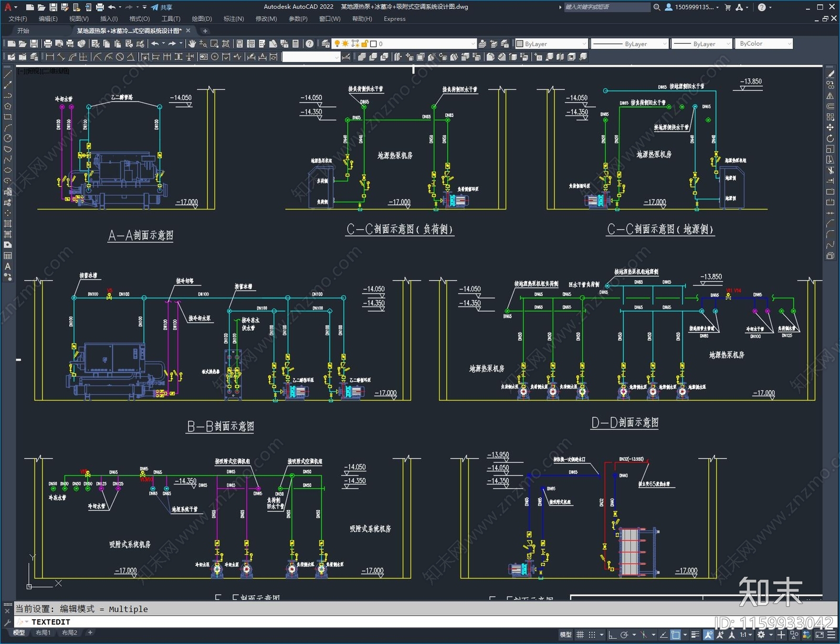Add a new drawing tab with plus
The image size is (840, 644).
205,31
